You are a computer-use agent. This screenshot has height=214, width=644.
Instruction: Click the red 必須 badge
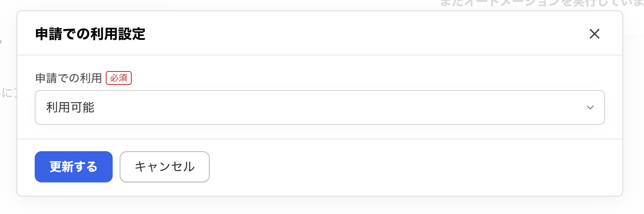[119, 78]
